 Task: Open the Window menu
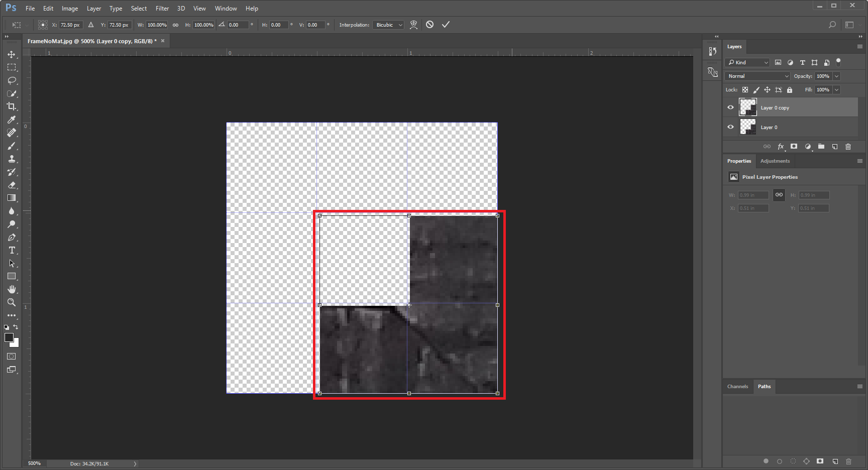click(226, 9)
